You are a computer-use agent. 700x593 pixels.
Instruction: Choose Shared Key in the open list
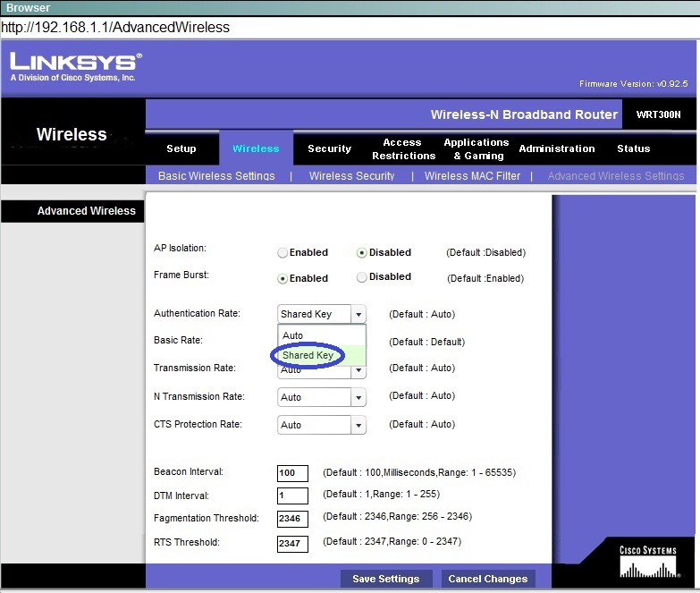pyautogui.click(x=322, y=355)
